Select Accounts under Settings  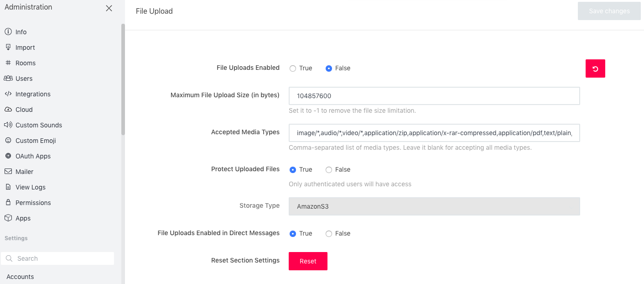pos(20,277)
